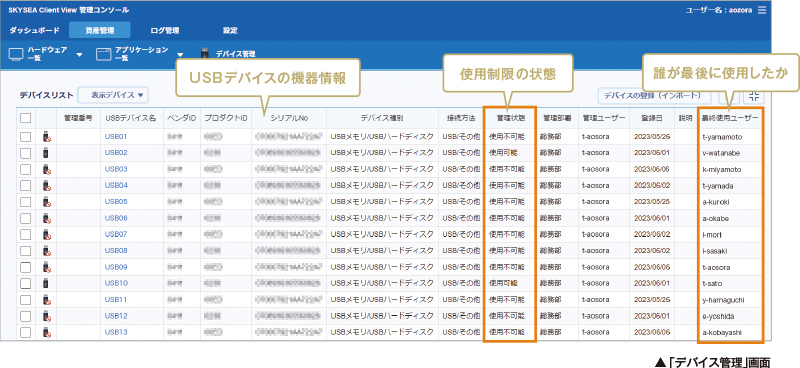This screenshot has height=368, width=800.
Task: Click ユーザー名 : aozora label
Action: click(x=719, y=10)
